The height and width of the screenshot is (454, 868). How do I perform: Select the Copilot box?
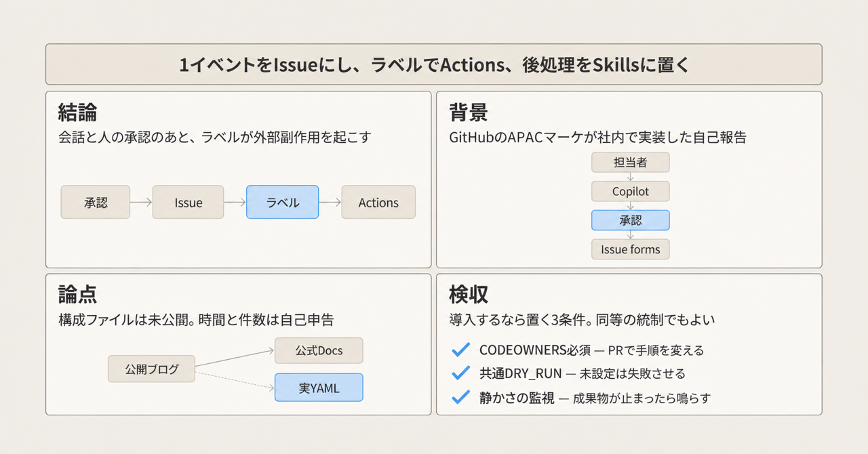(631, 191)
